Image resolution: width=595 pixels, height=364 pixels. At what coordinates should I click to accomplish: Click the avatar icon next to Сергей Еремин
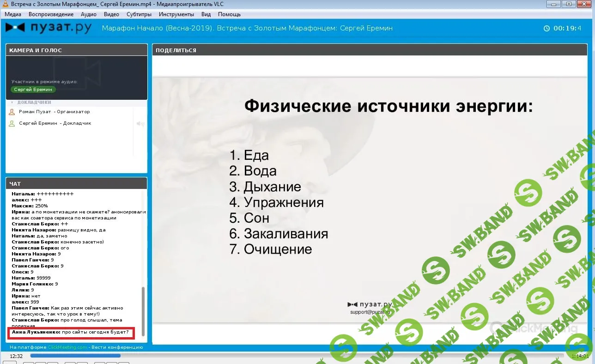tap(12, 123)
